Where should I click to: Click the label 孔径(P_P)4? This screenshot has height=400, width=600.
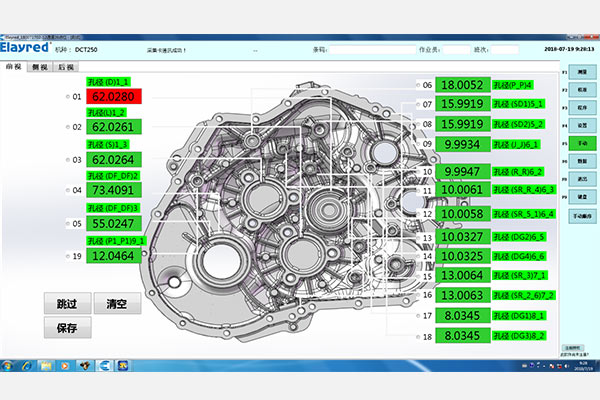pyautogui.click(x=513, y=85)
